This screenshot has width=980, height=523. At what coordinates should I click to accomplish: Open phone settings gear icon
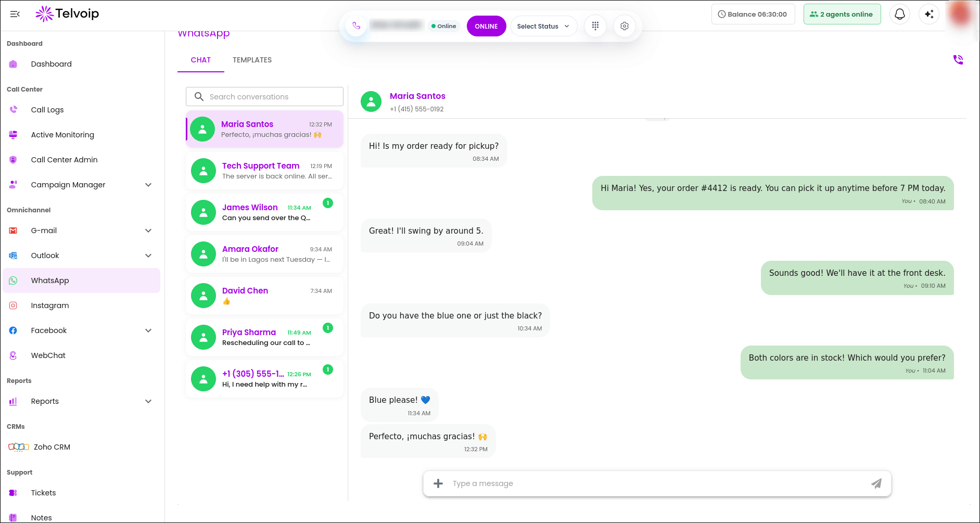[x=625, y=26]
